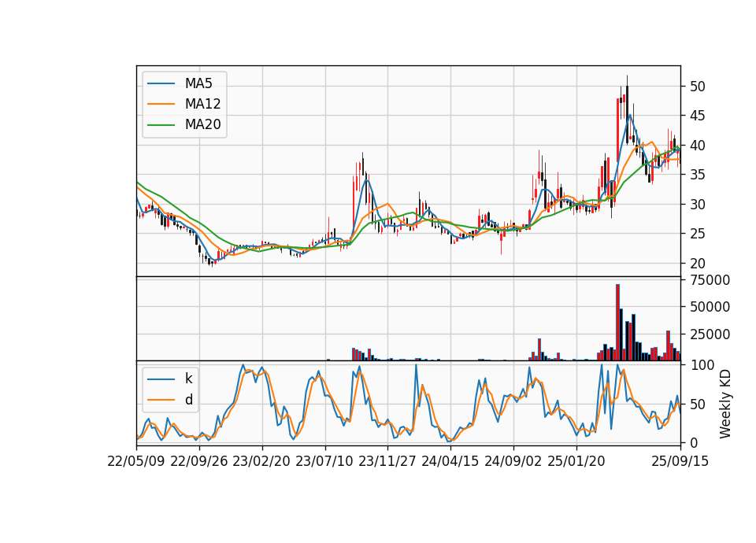Click the price axis value 30
Image resolution: width=756 pixels, height=543 pixels.
coord(698,205)
